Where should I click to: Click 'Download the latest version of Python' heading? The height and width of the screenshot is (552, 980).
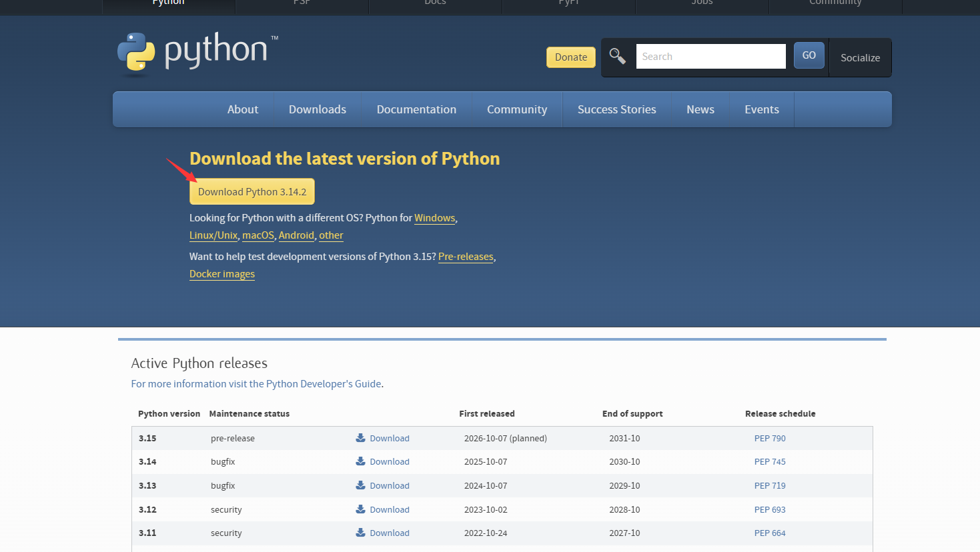(x=344, y=159)
